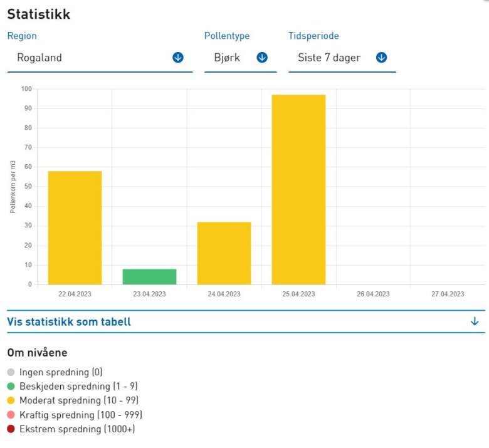Screen dimensions: 489x448
Task: Click the grey Ingen spredning legend dot
Action: (x=11, y=372)
